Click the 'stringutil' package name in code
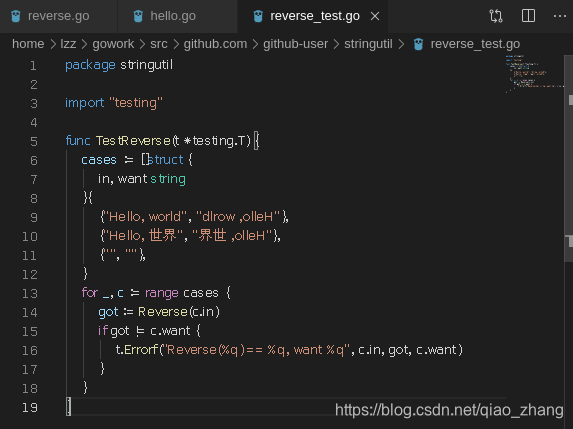Viewport: 573px width, 429px height. 147,65
